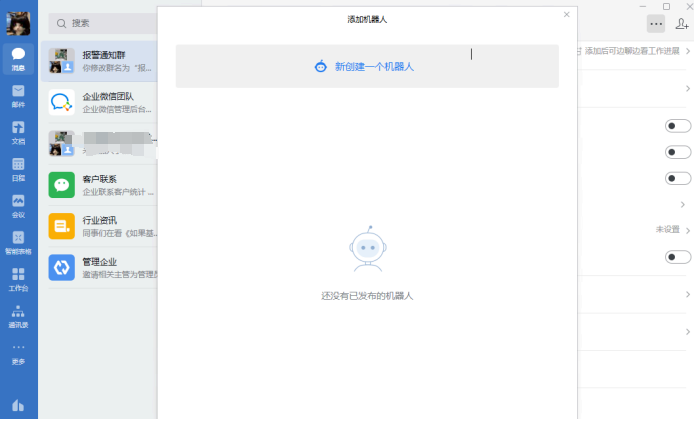This screenshot has width=700, height=422.
Task: Toggle the second switch in settings panel
Action: 678,152
